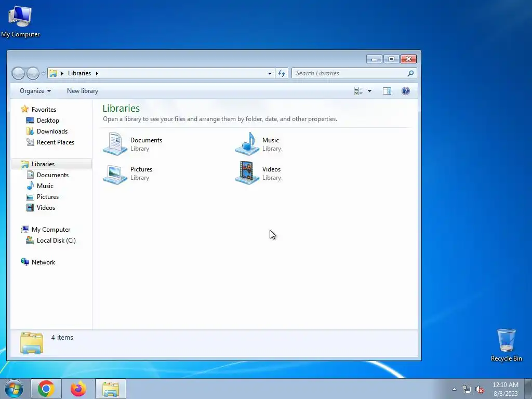Select the My Computer desktop icon

20,21
